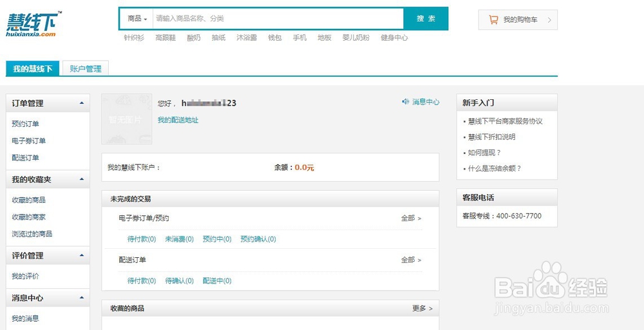
Task: Click the 未消费(0) filter
Action: [180, 238]
